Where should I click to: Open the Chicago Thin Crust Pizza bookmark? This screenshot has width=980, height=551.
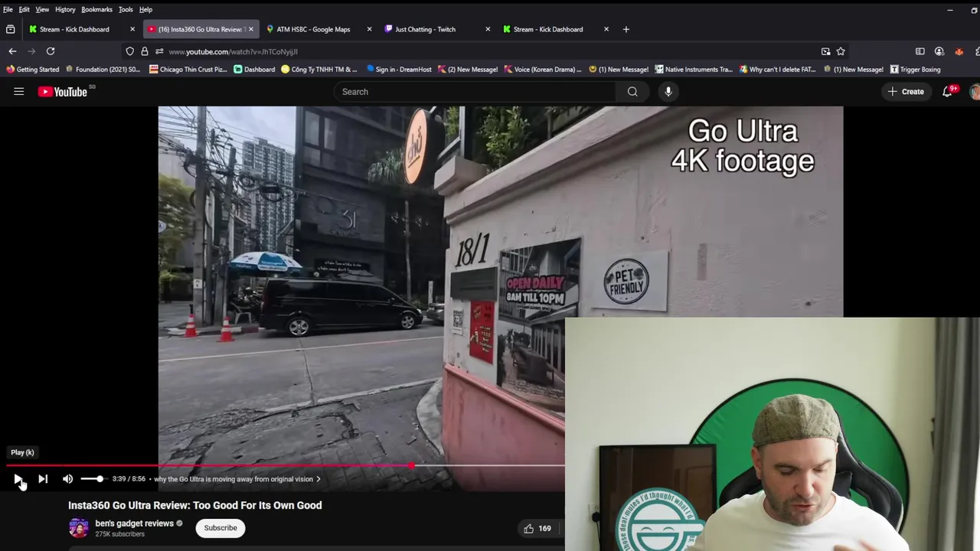(188, 70)
